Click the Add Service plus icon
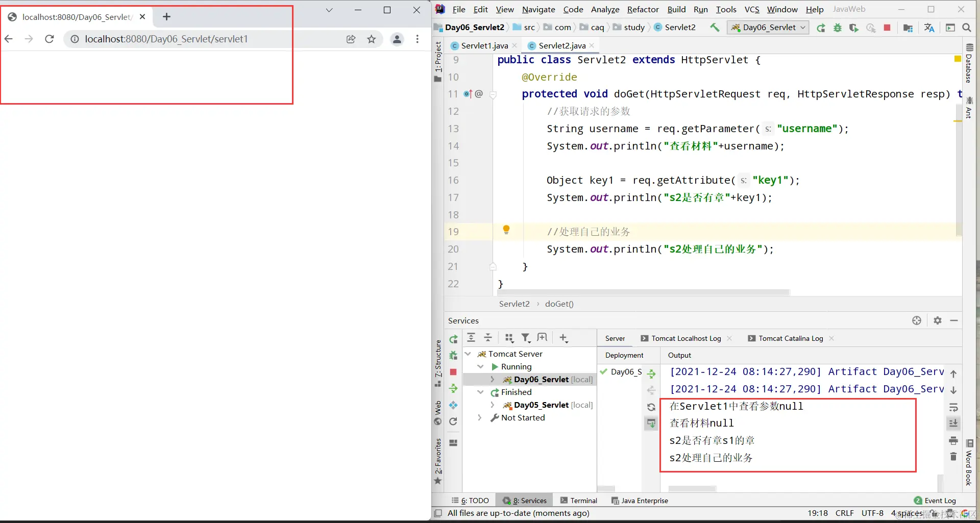This screenshot has height=523, width=980. (563, 338)
